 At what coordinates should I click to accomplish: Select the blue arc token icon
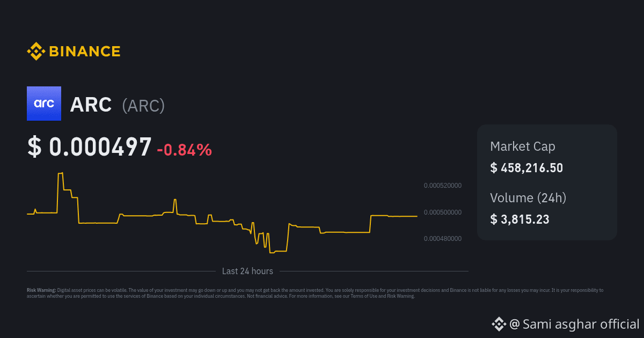click(44, 104)
